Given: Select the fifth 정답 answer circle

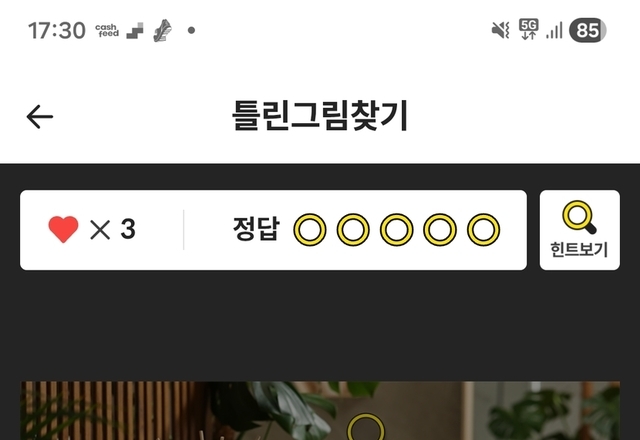Looking at the screenshot, I should pos(483,230).
